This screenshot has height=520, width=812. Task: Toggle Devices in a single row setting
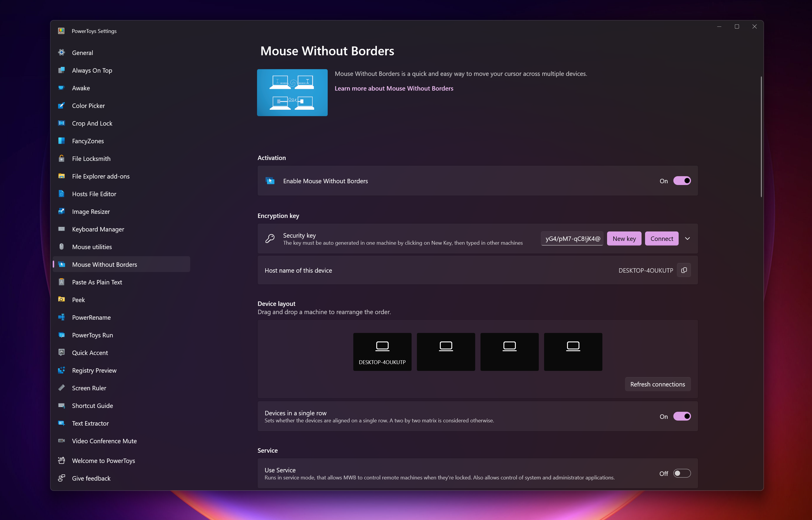(x=682, y=416)
